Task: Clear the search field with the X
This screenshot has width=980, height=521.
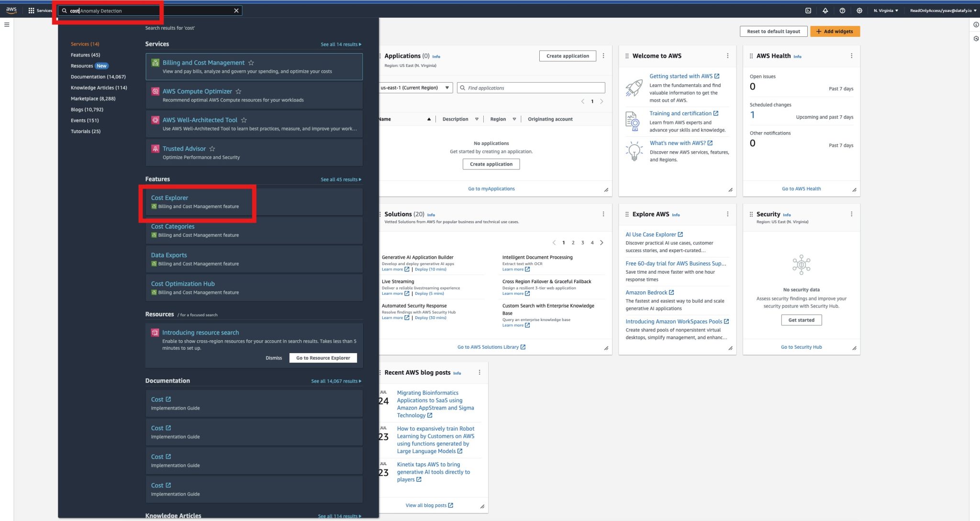Action: [x=236, y=10]
